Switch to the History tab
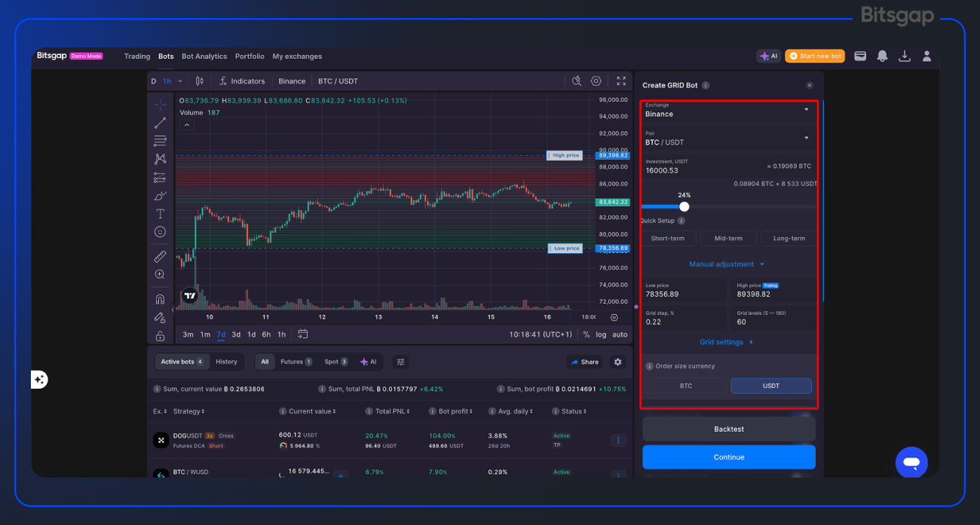Screen dimensions: 980x525 coord(226,362)
